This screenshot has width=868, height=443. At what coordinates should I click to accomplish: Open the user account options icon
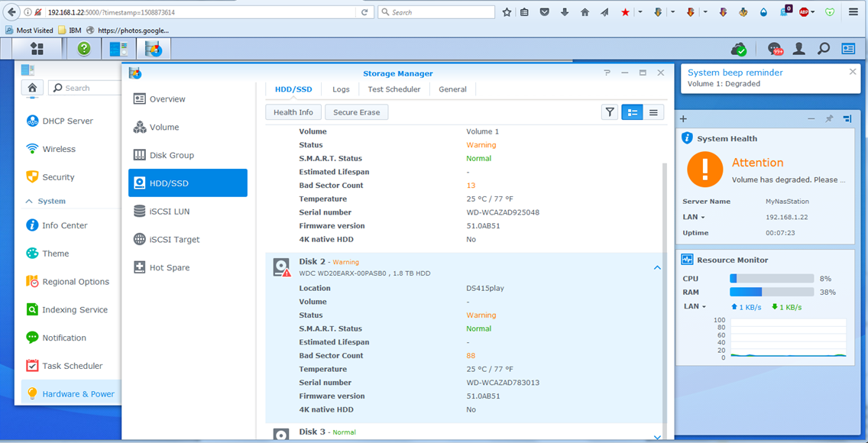click(x=799, y=49)
